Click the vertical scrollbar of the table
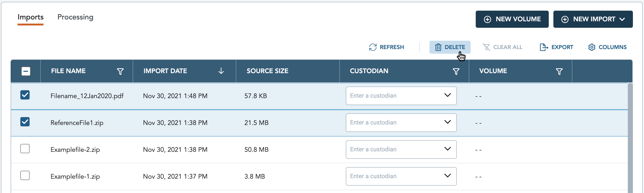 tap(630, 138)
